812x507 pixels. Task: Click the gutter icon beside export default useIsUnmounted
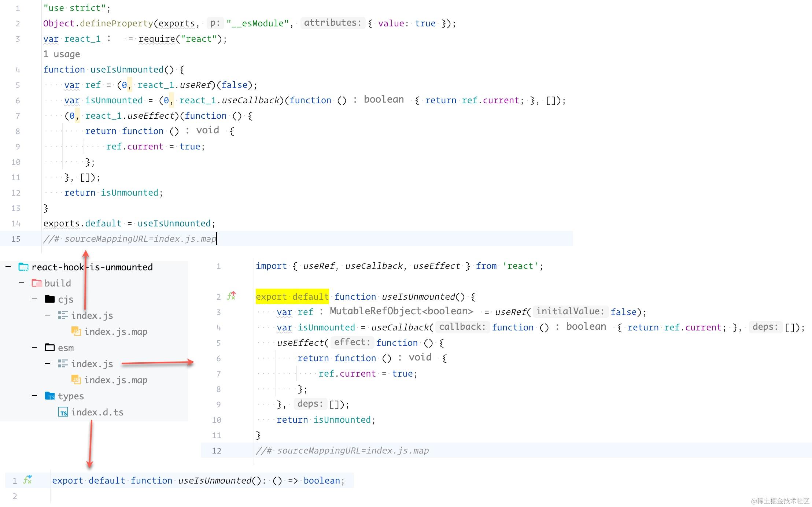tap(231, 296)
